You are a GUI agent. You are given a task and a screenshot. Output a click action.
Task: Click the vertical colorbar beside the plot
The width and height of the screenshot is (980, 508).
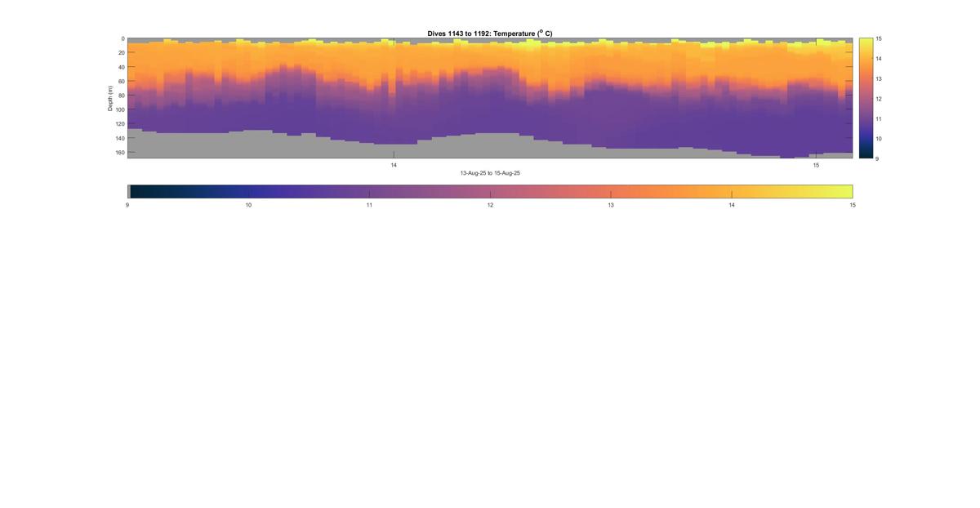[x=866, y=98]
